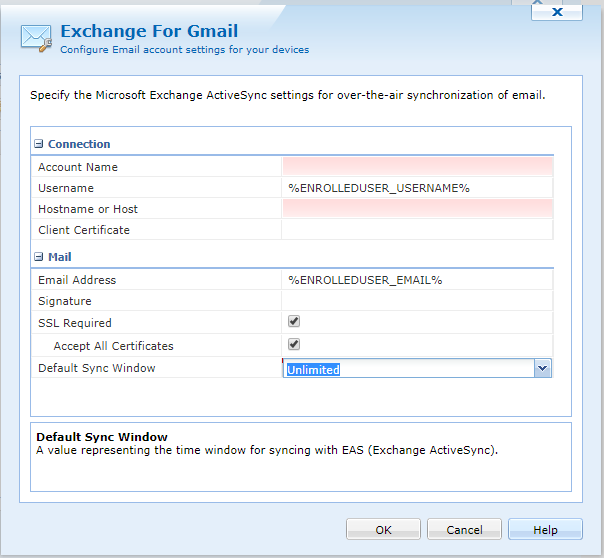The height and width of the screenshot is (558, 604).
Task: Click the Client Certificate value field
Action: [x=417, y=230]
